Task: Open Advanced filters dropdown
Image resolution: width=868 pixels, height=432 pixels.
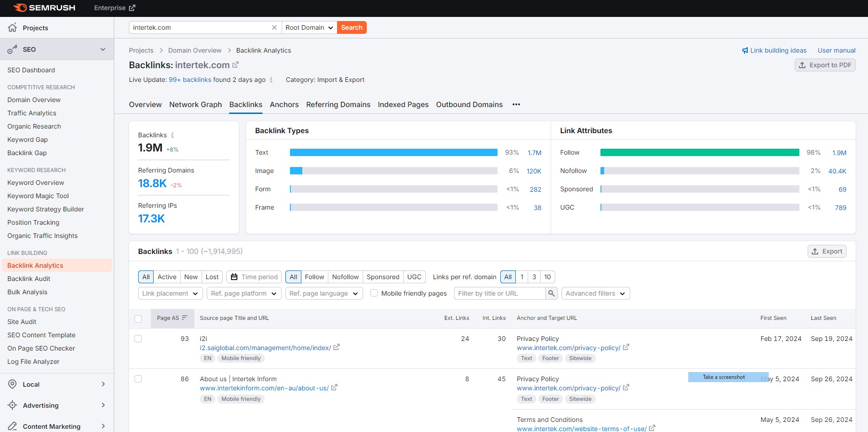Action: coord(596,293)
